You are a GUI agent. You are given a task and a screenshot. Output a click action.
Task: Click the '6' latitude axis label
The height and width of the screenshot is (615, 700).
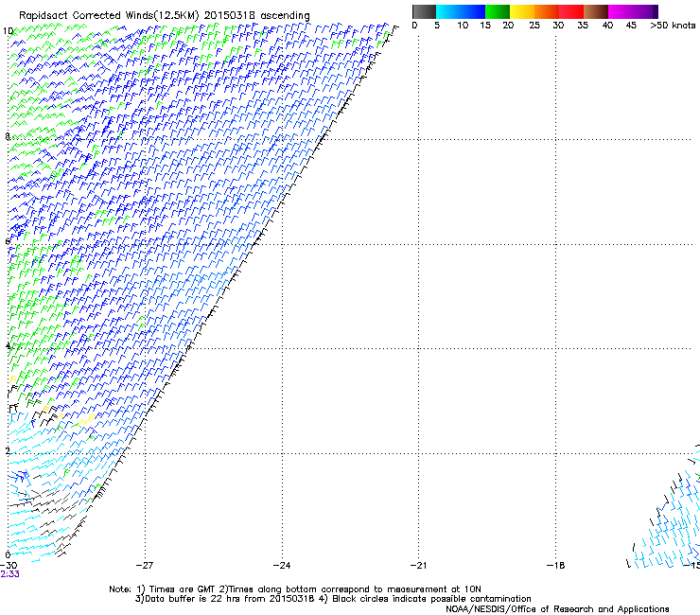tap(8, 241)
